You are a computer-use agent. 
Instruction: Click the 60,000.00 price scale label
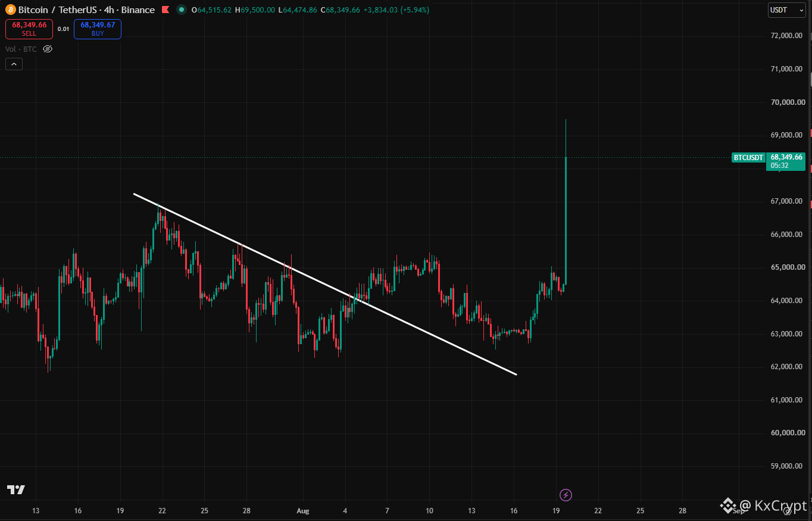pos(787,433)
